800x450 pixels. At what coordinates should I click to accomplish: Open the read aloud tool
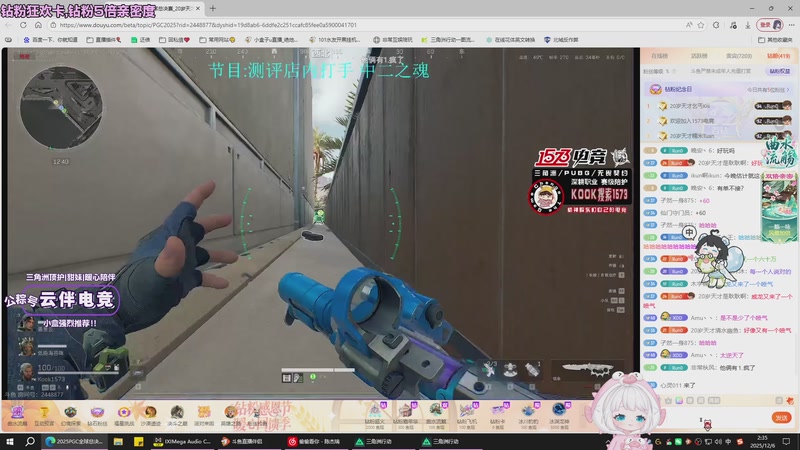pyautogui.click(x=689, y=25)
